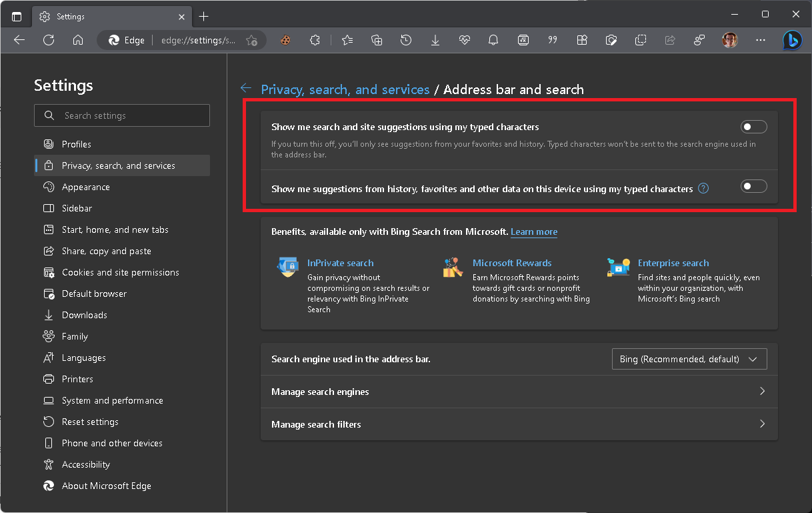Screen dimensions: 812x513
Task: Open the Share toolbar icon
Action: tap(670, 40)
